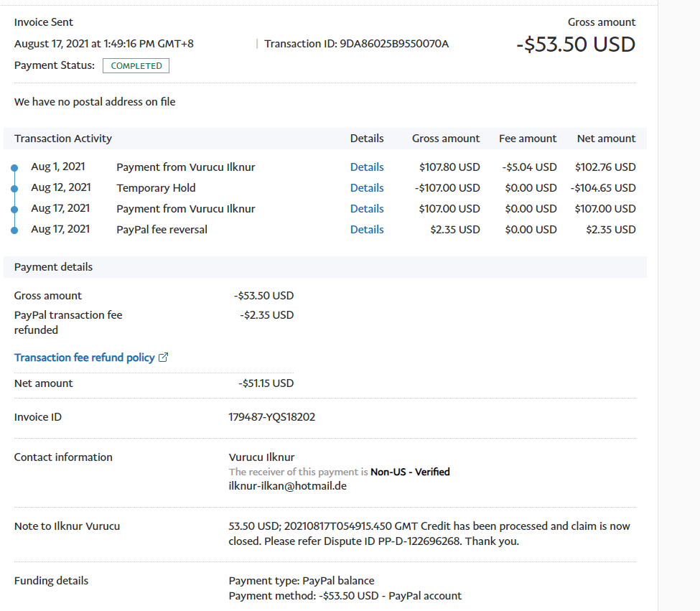
Task: Click the Fee amount column header
Action: [528, 139]
